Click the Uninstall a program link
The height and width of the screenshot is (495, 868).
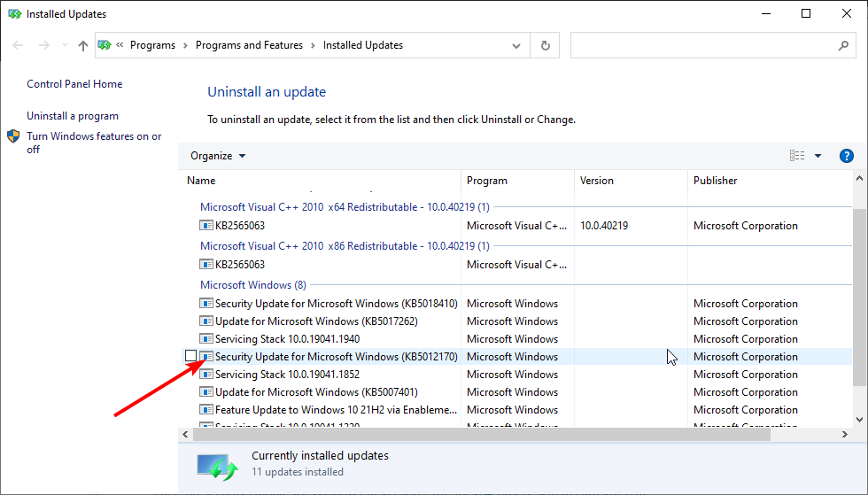coord(73,116)
